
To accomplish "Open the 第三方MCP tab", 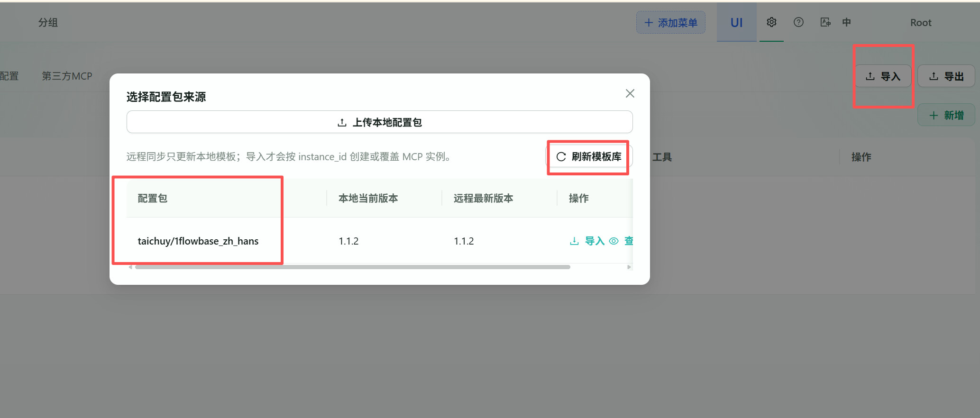I will pos(67,76).
